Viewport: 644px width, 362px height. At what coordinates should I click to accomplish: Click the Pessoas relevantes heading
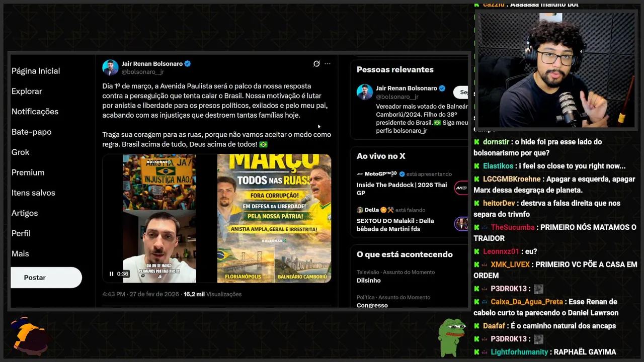click(395, 69)
